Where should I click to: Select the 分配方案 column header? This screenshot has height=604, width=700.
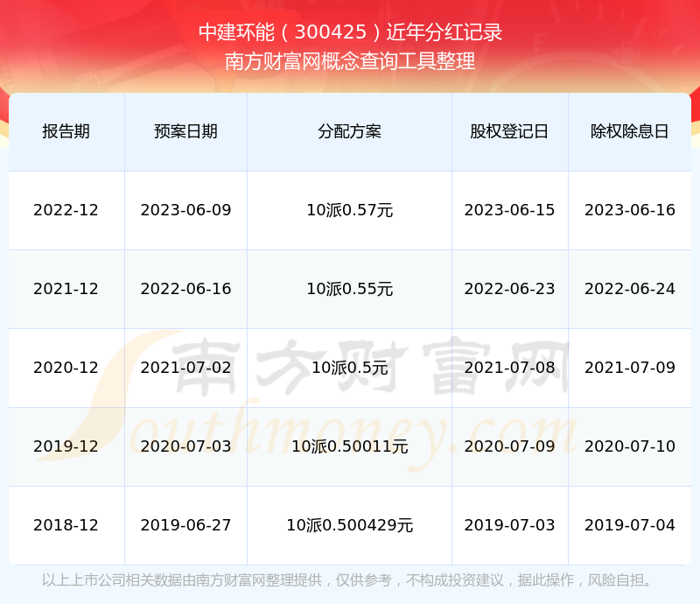[349, 131]
